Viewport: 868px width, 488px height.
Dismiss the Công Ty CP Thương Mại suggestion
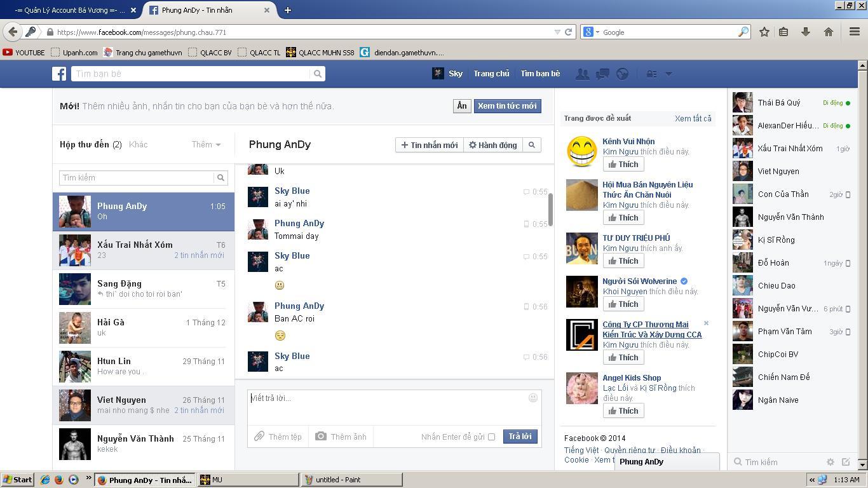click(706, 323)
